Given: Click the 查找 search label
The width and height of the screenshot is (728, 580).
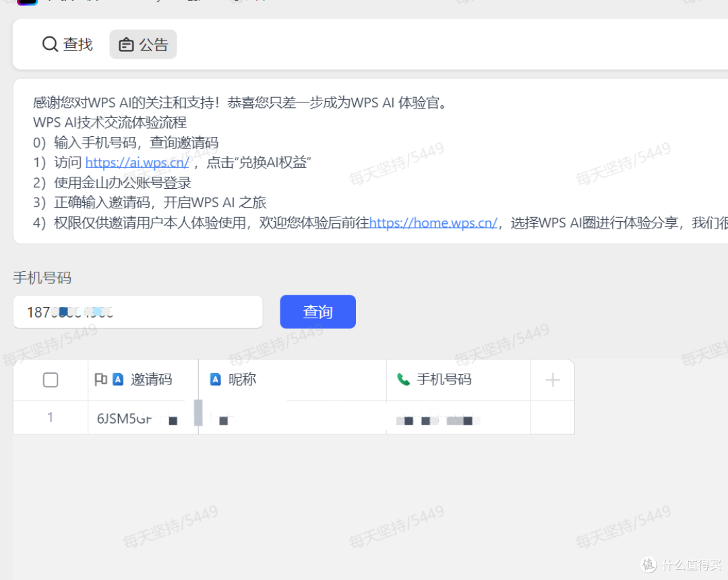Looking at the screenshot, I should 78,44.
